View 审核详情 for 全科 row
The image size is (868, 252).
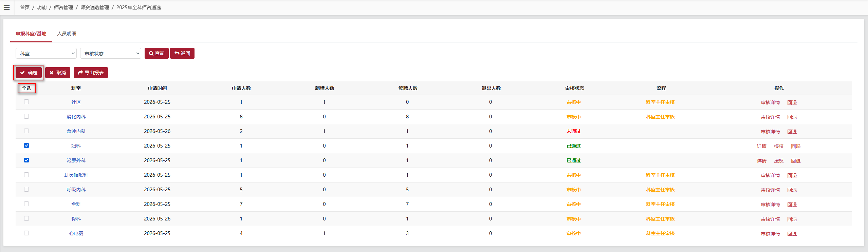pyautogui.click(x=770, y=205)
